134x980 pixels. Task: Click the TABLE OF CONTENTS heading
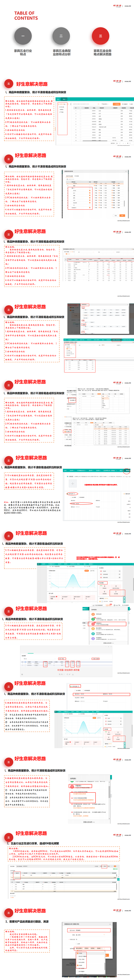[x=26, y=16]
